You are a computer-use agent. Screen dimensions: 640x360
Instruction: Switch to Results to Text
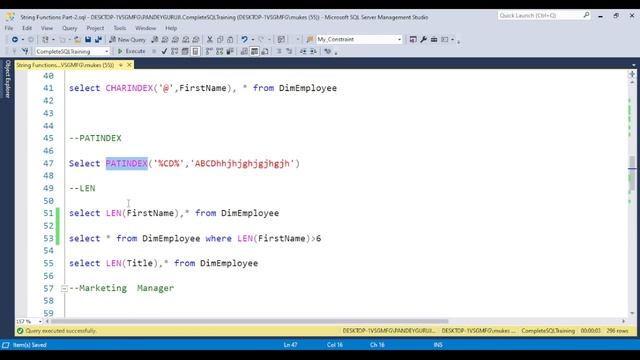click(244, 51)
